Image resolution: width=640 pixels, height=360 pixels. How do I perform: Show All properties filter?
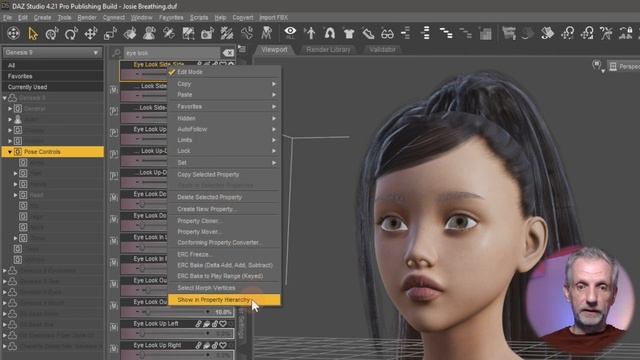53,65
